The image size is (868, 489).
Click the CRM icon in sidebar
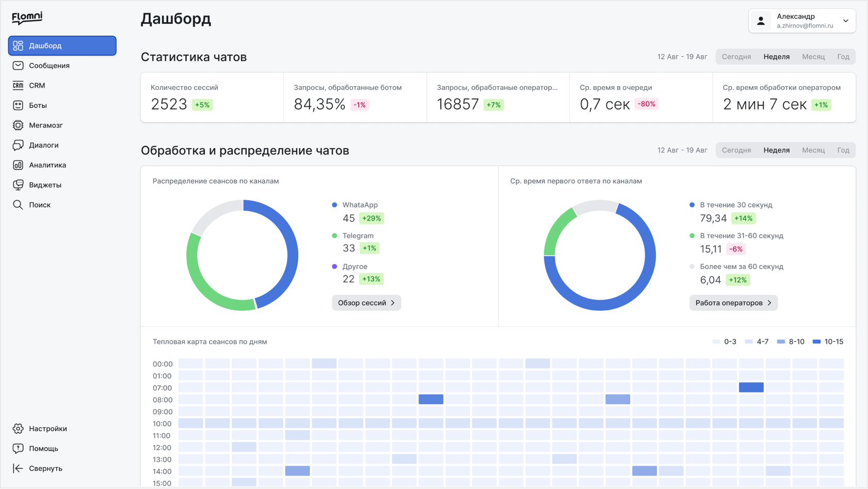[x=18, y=86]
